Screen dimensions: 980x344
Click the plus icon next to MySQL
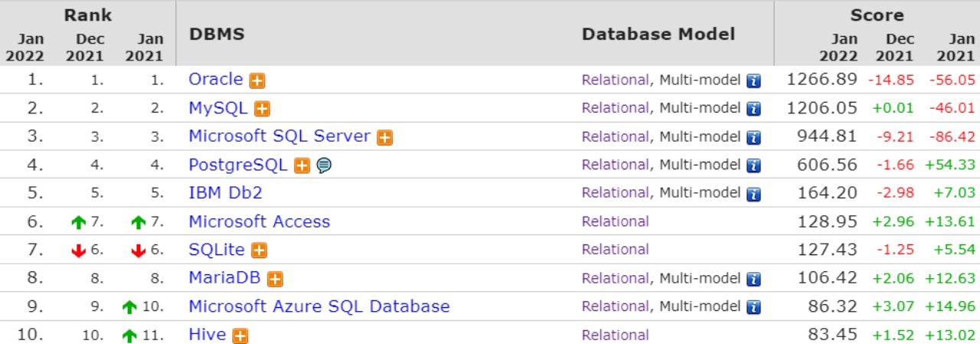point(262,109)
